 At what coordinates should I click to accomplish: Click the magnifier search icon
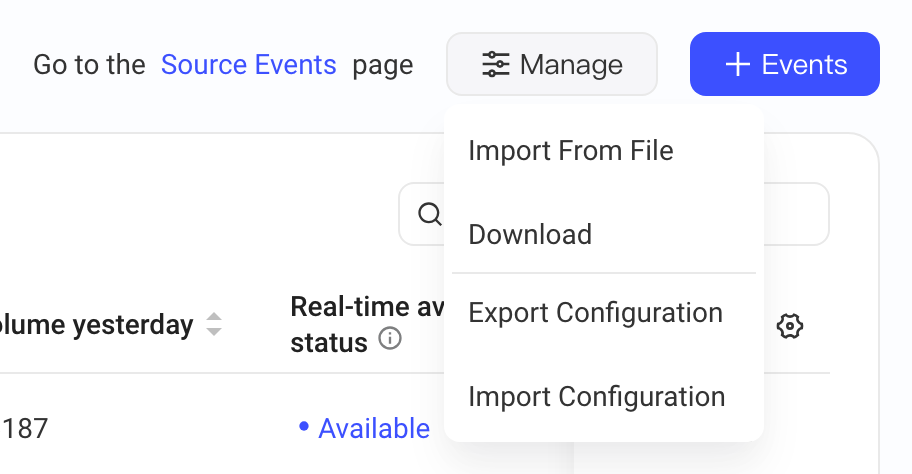point(430,214)
